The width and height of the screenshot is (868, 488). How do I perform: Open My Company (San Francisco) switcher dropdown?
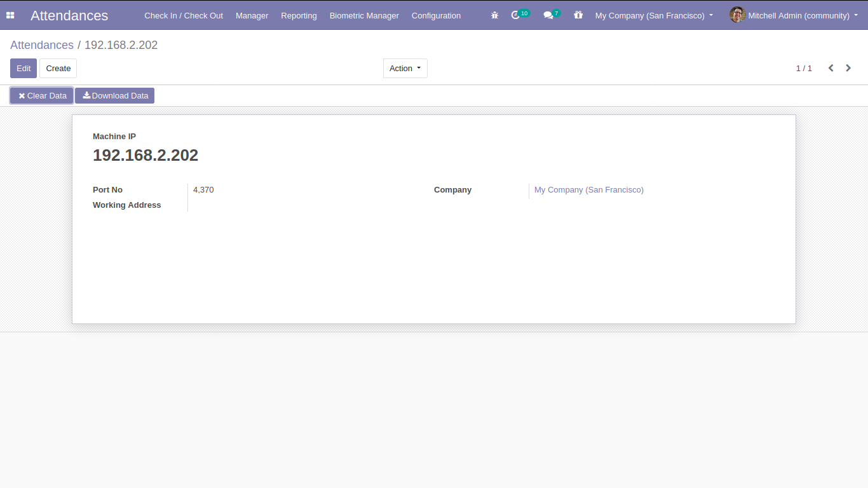point(654,15)
